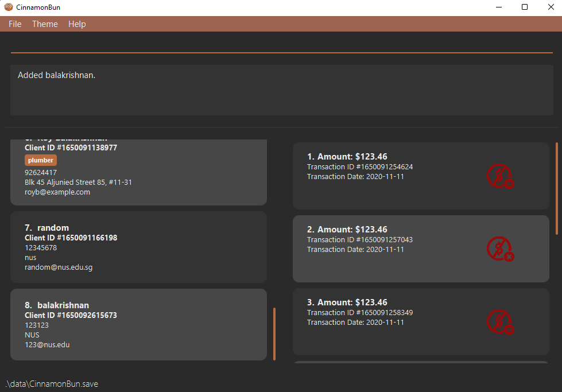This screenshot has height=392, width=562.
Task: Click the result message 'Added balakrishnan.'
Action: [57, 75]
